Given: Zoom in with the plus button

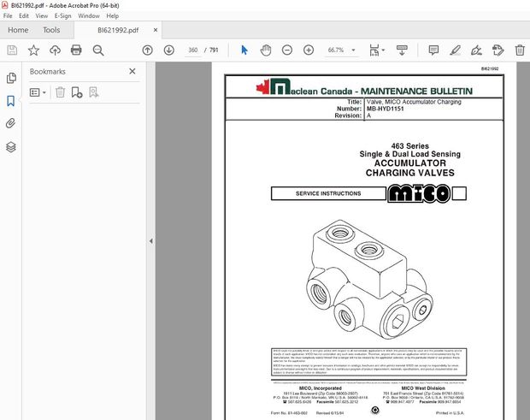Looking at the screenshot, I should pos(309,50).
